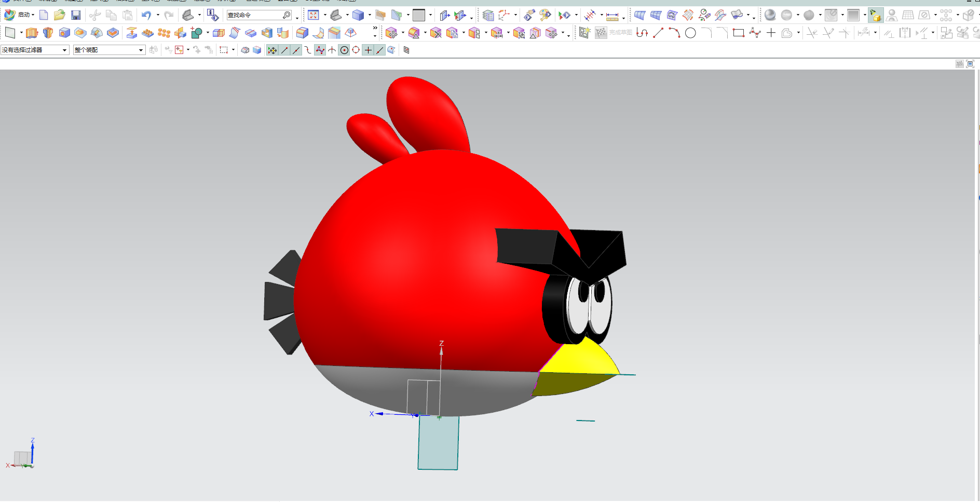
Task: Click the Extrude feature icon
Action: [32, 33]
